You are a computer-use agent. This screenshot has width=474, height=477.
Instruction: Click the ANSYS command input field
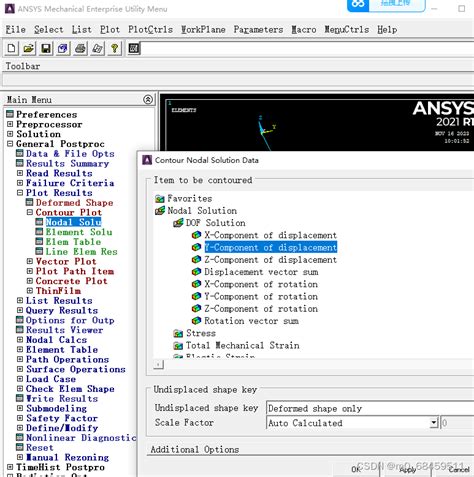coord(307,49)
